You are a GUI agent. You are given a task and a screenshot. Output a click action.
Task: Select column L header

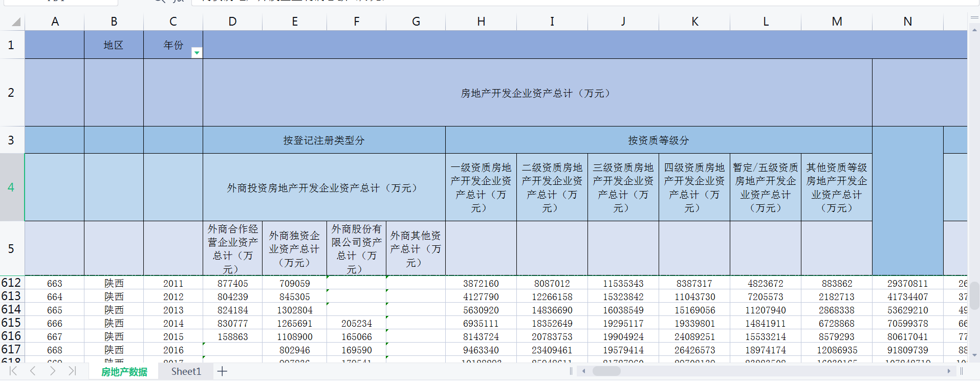(x=766, y=22)
